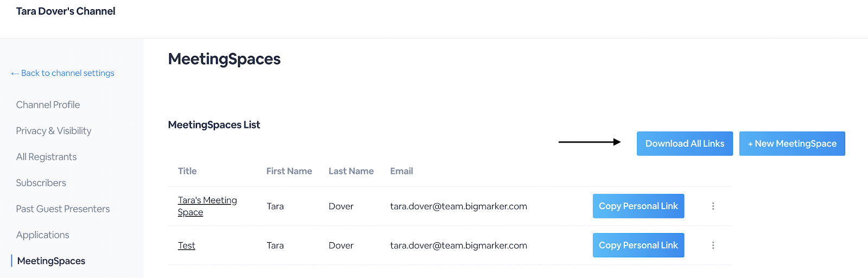This screenshot has height=278, width=868.
Task: Select All Registrants in sidebar
Action: [46, 157]
